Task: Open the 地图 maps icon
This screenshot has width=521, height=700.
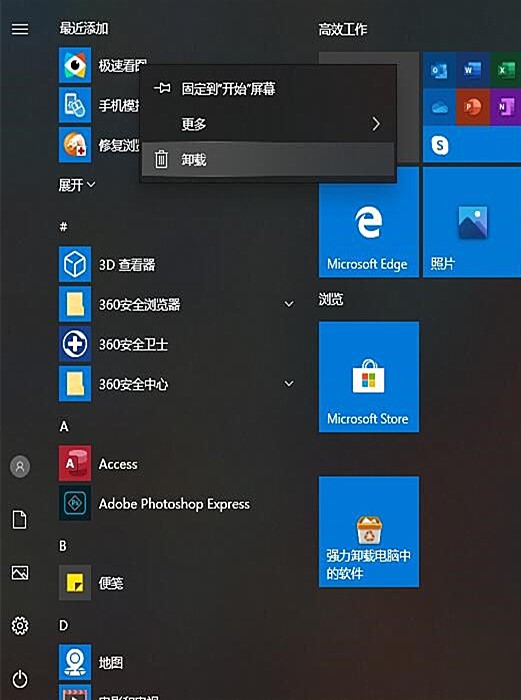Action: click(x=75, y=662)
